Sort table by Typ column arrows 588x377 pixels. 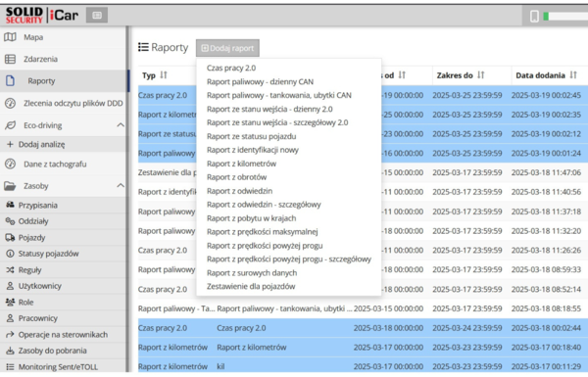[x=164, y=75]
